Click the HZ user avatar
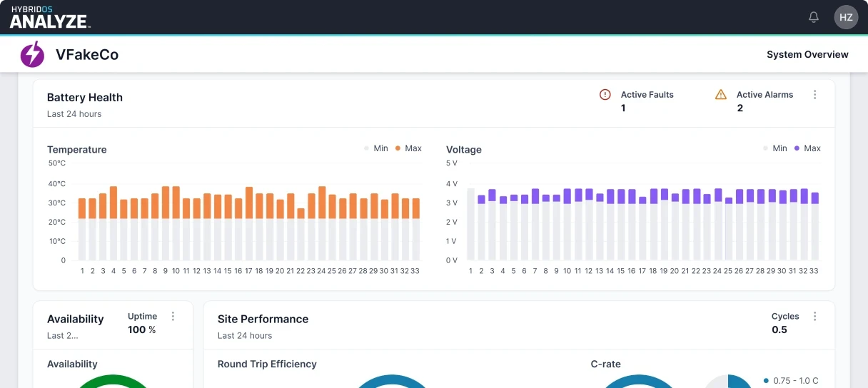Screen dimensions: 868x388 [846, 17]
